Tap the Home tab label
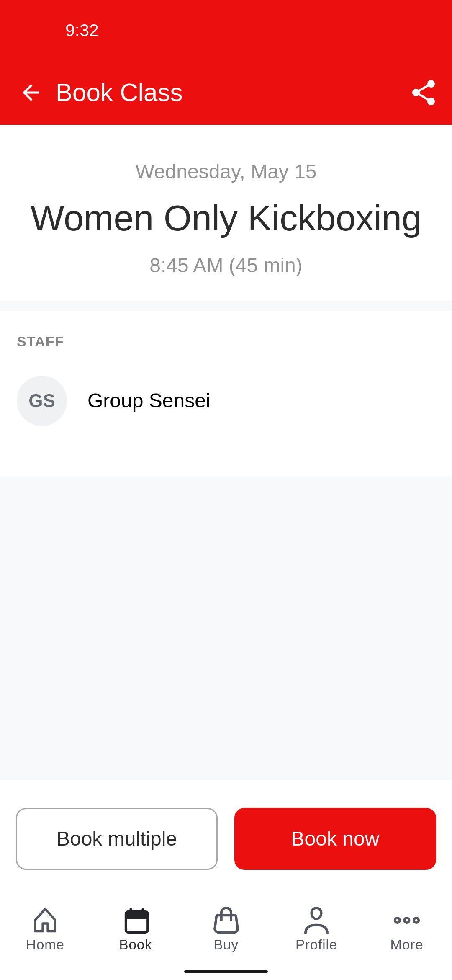452x980 pixels. (x=45, y=945)
